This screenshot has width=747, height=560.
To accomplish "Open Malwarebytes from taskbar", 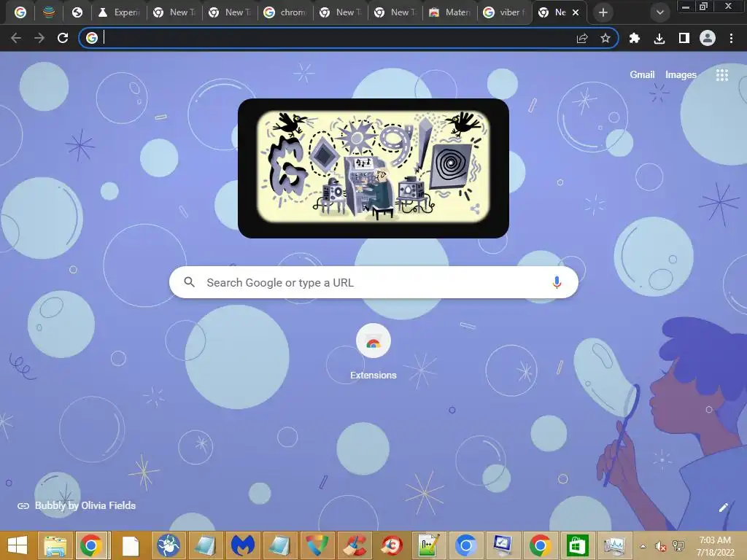I will click(242, 545).
